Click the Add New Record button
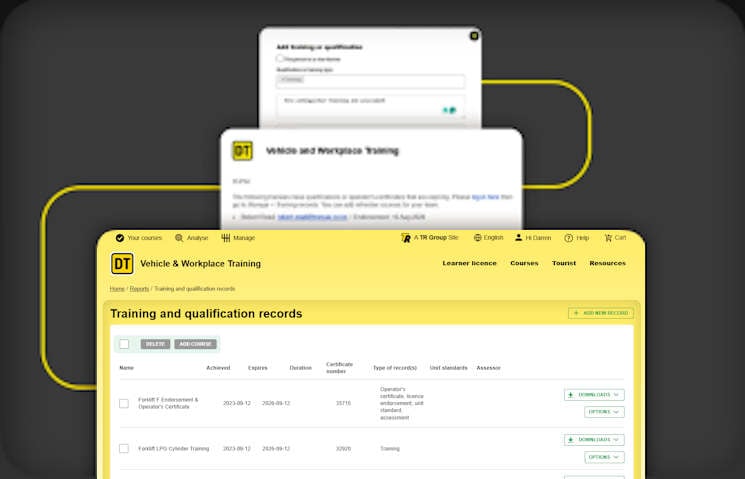 [x=601, y=313]
